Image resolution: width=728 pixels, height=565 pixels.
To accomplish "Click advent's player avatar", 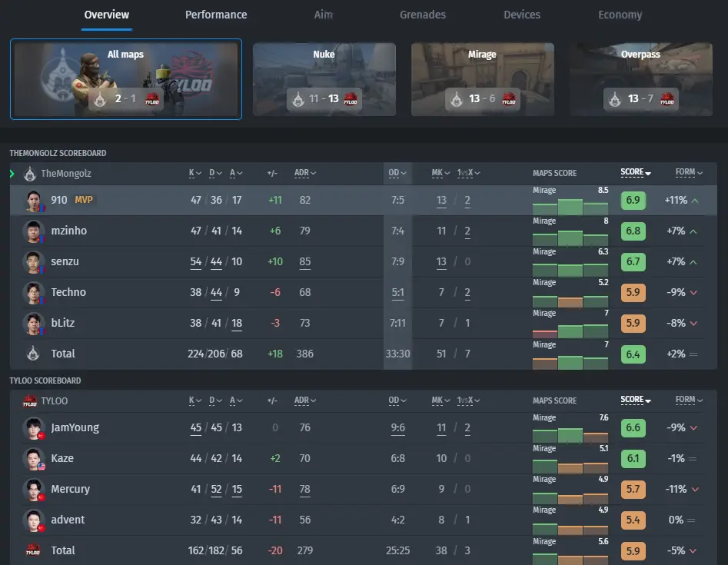I will (33, 520).
